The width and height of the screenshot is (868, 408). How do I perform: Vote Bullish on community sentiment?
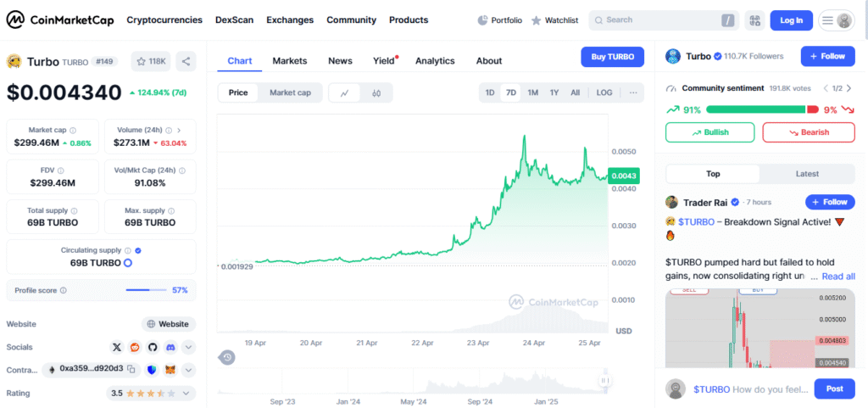coord(709,132)
